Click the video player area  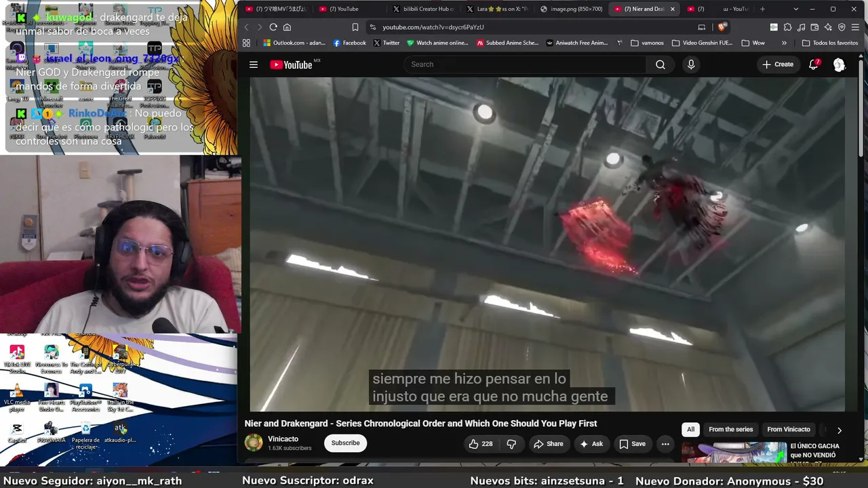point(547,244)
